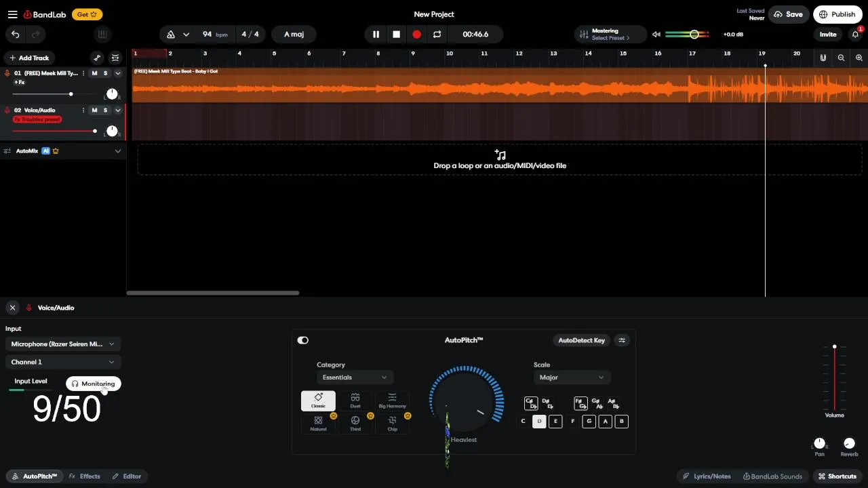Pause playback
This screenshot has width=868, height=488.
coord(376,35)
